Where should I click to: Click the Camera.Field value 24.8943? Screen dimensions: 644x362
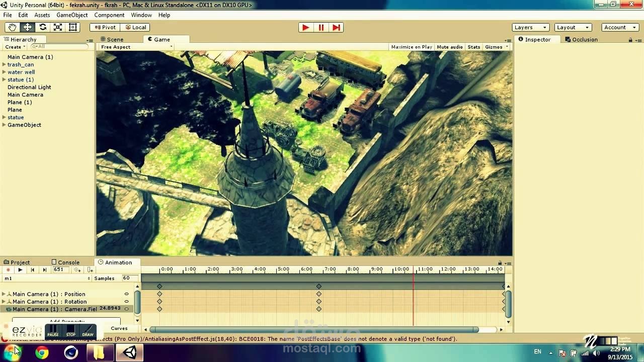point(110,308)
